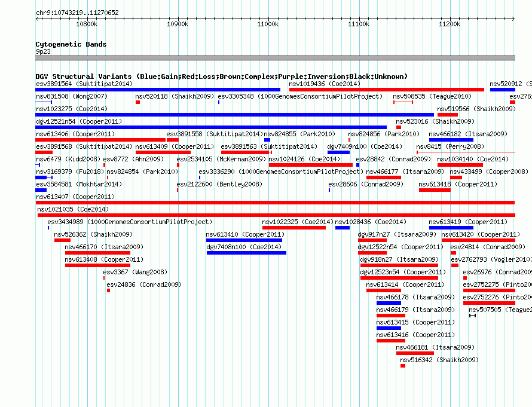Click the nsv824855 (Park2010) label

[299, 134]
